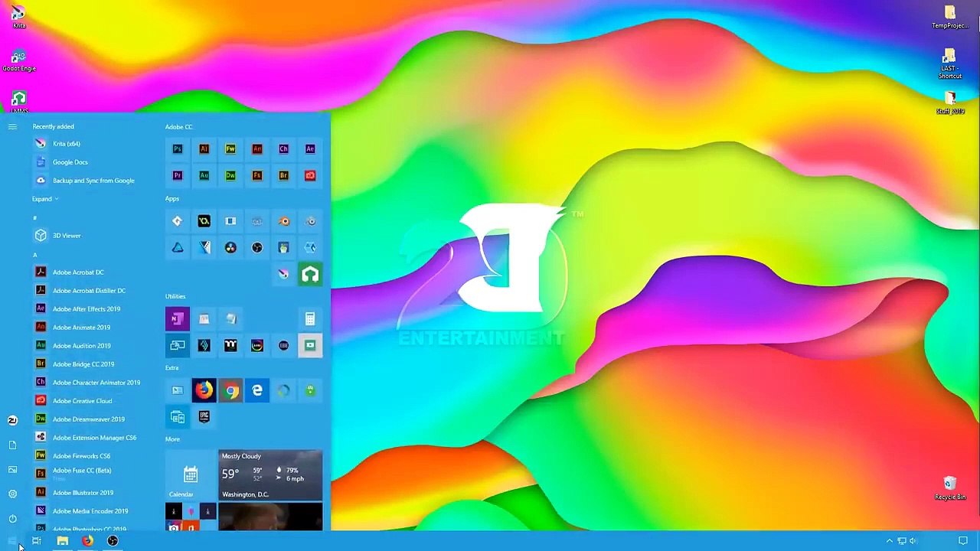Screen dimensions: 980x551
Task: Launch the Firefox tile in Extra group
Action: tap(204, 390)
